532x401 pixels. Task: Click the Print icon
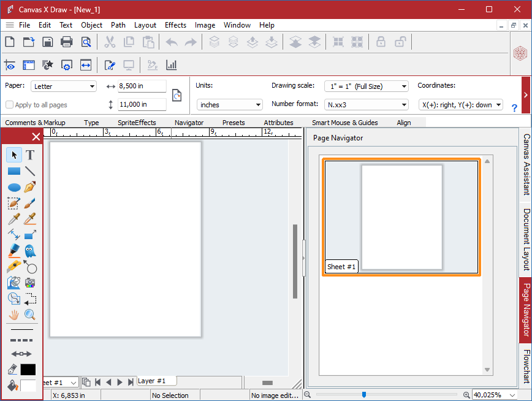click(66, 42)
